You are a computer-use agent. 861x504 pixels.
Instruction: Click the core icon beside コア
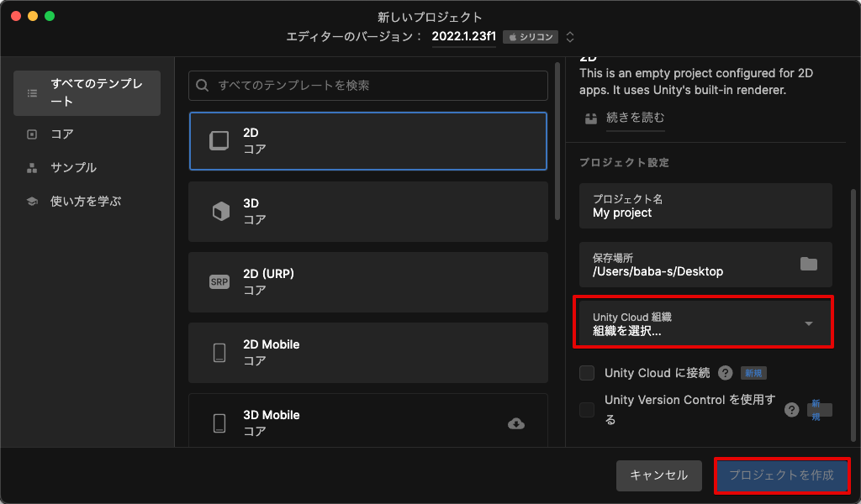click(x=32, y=134)
